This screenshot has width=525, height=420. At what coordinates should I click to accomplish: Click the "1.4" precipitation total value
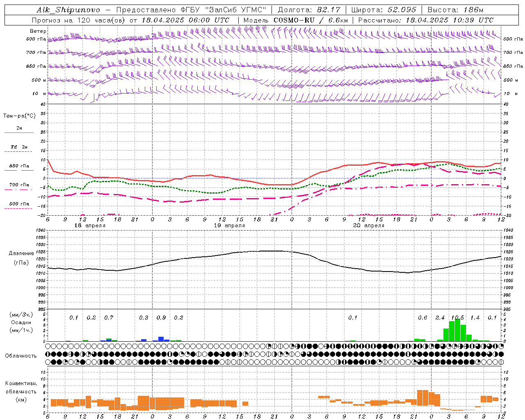(x=475, y=317)
